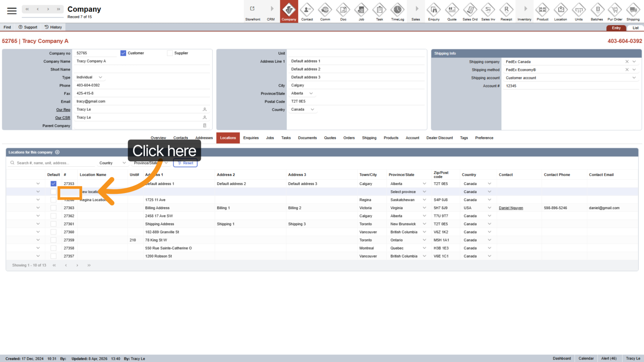Open the Enquiry module

(434, 11)
